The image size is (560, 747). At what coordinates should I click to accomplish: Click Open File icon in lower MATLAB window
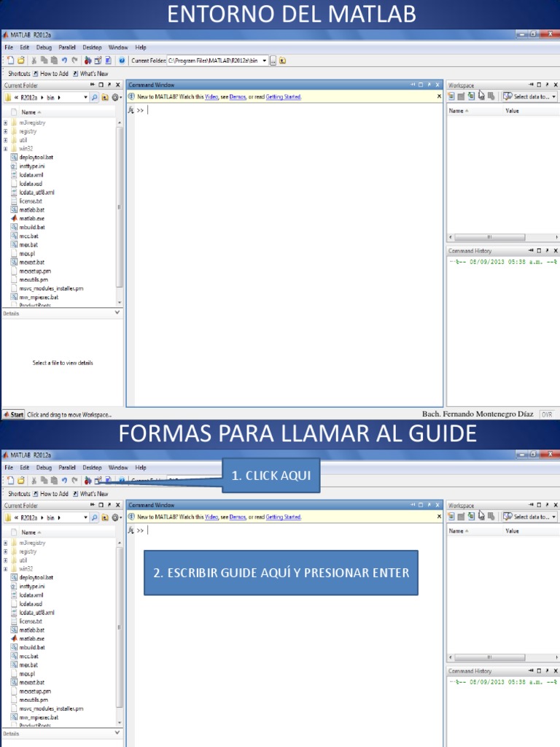coord(21,481)
